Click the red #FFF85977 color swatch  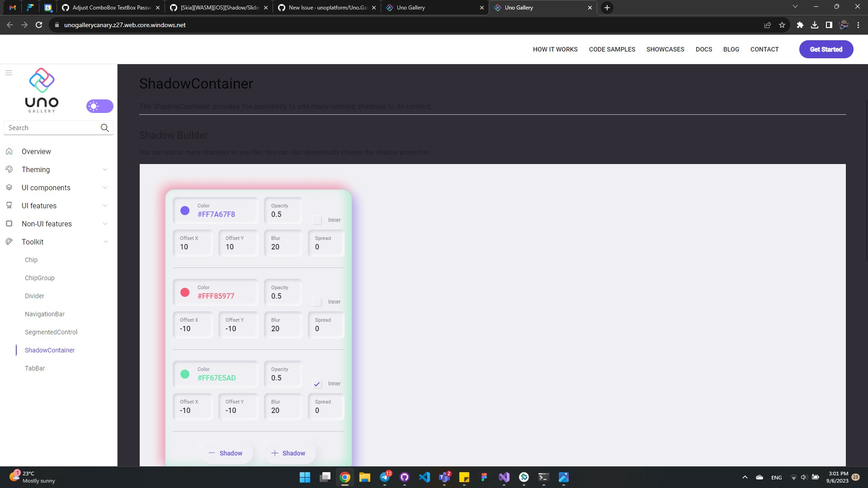(185, 292)
